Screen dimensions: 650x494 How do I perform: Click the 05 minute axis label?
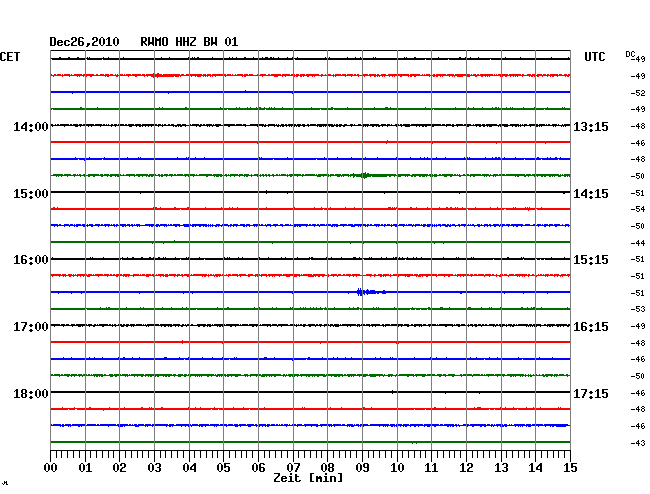[223, 468]
